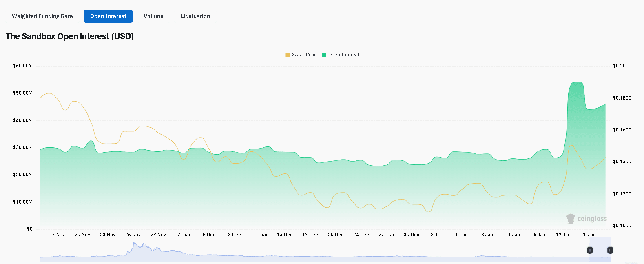Click the yellow SAND Price legend swatch
Image resolution: width=644 pixels, height=264 pixels.
[x=288, y=55]
